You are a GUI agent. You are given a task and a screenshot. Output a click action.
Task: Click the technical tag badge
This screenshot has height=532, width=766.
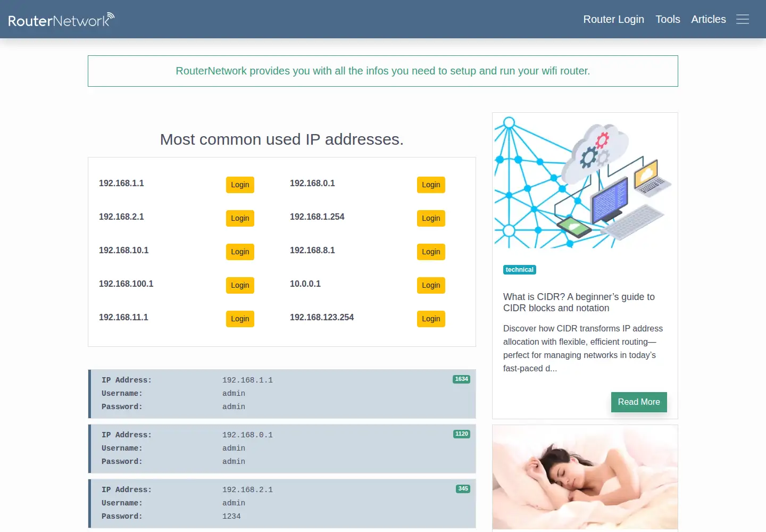tap(519, 270)
